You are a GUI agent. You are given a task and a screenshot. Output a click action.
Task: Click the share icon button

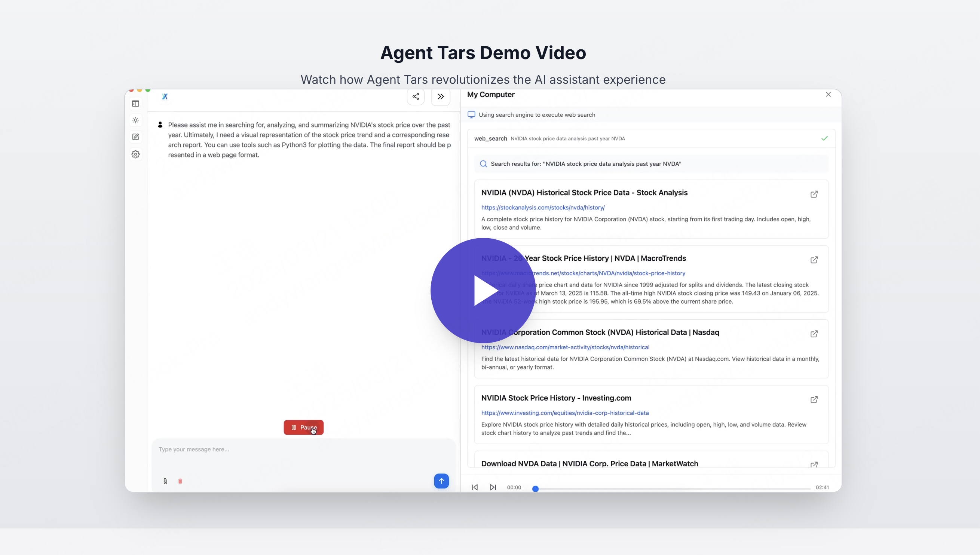pos(416,96)
